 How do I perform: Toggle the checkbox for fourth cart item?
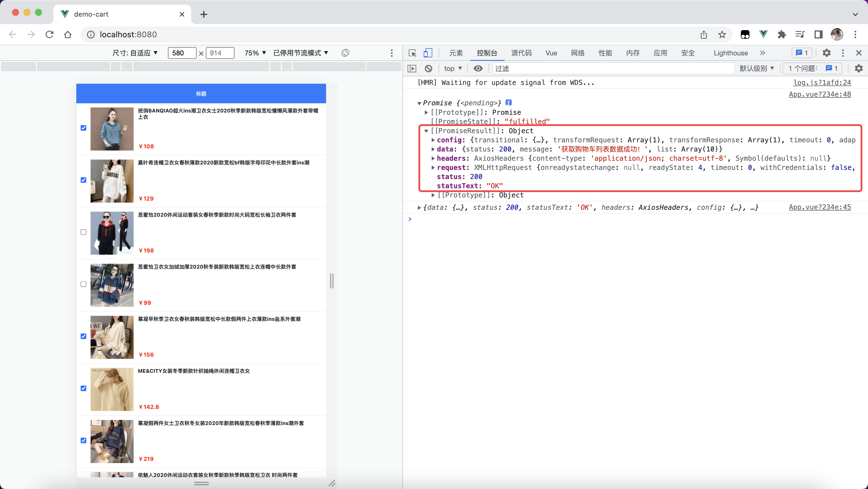coord(84,284)
